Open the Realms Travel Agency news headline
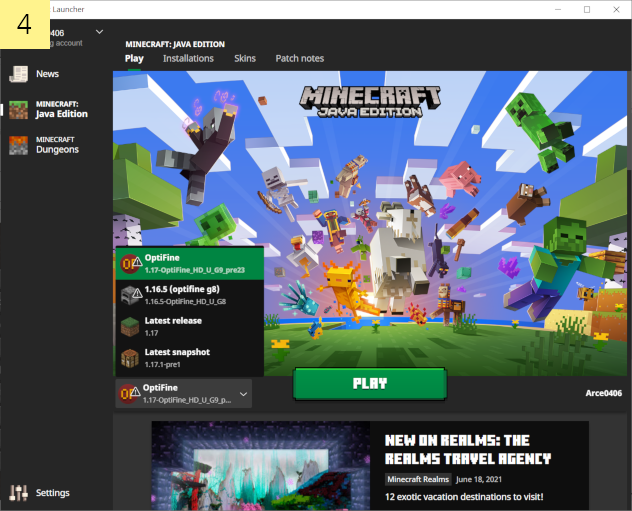632x511 pixels. tap(468, 449)
